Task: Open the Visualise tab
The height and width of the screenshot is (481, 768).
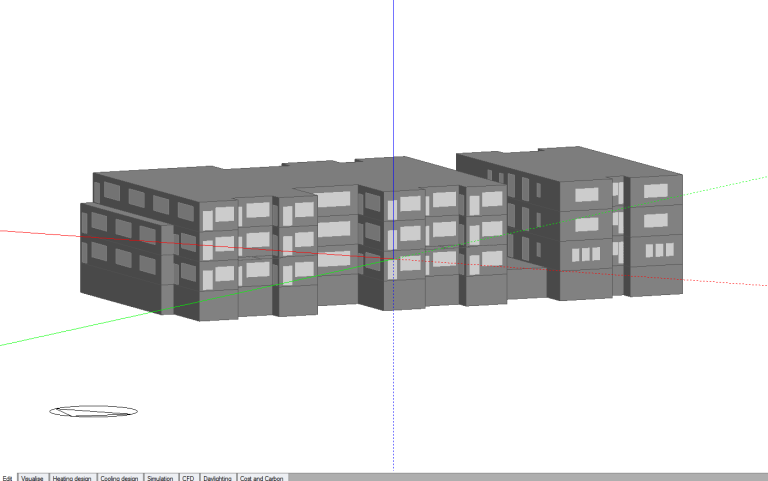Action: click(x=33, y=478)
